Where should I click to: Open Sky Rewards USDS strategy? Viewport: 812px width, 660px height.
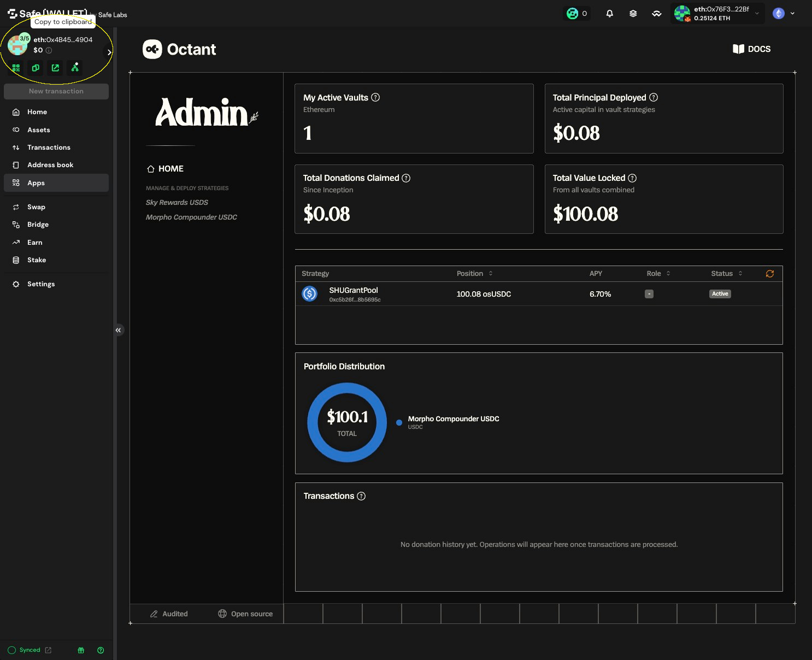[x=177, y=203]
